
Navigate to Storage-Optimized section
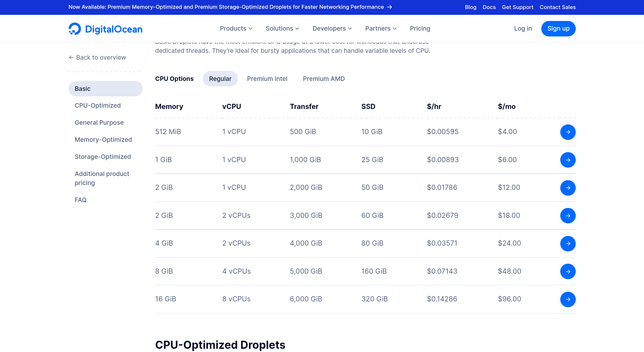pos(103,156)
